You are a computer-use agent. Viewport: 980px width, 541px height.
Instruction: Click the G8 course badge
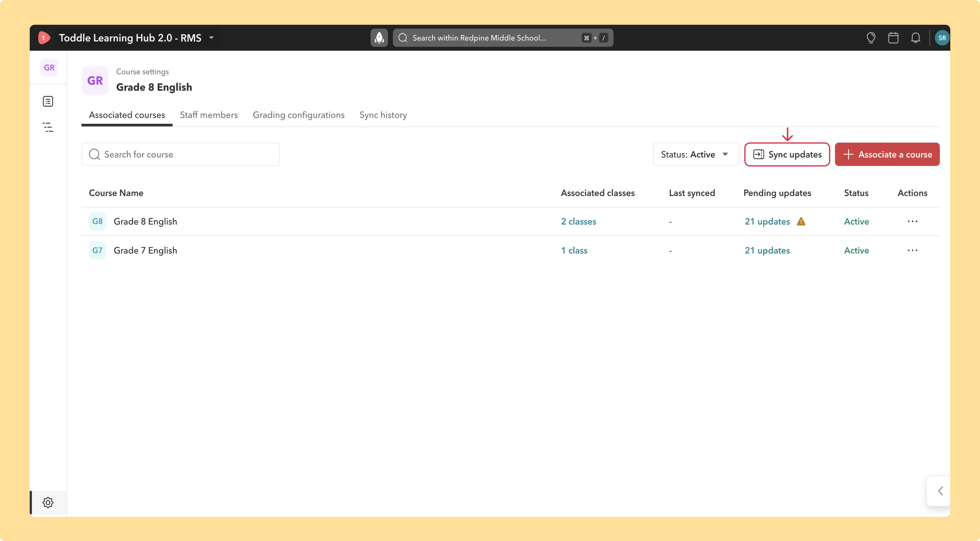pos(97,221)
